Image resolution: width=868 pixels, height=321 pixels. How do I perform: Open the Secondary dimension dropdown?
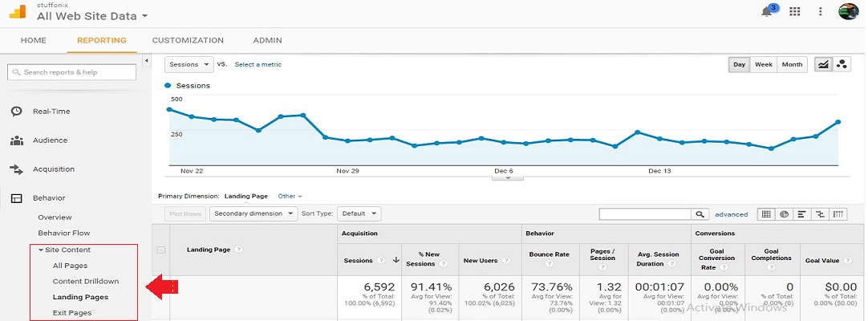[x=254, y=213]
